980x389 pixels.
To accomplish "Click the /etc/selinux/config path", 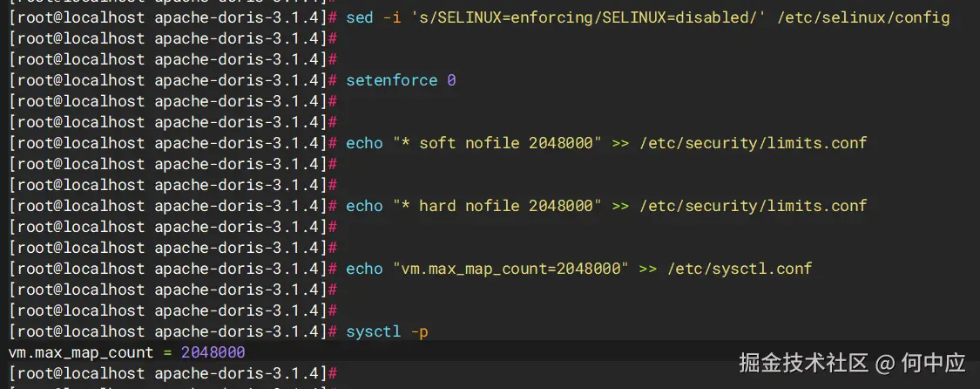I will tap(864, 17).
